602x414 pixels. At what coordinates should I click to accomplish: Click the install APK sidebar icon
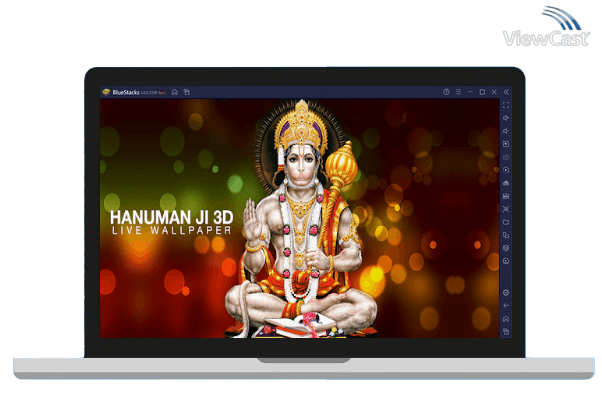pyautogui.click(x=506, y=183)
